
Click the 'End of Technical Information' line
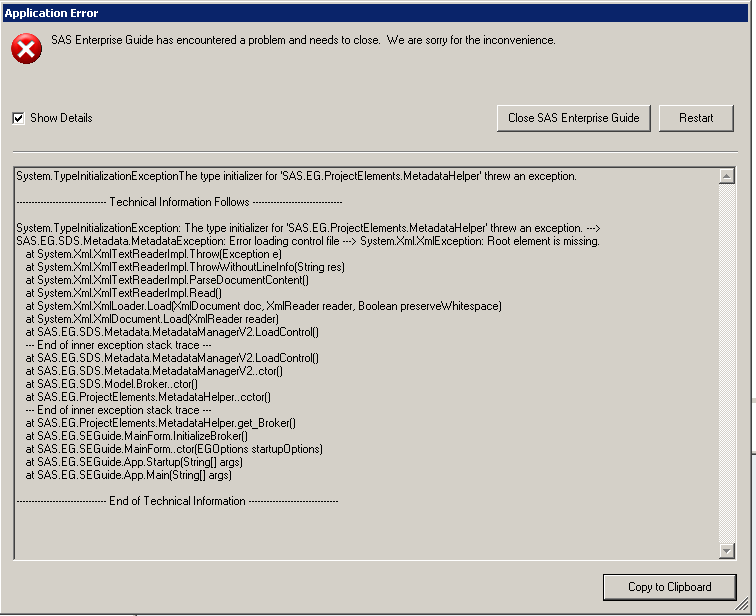177,501
